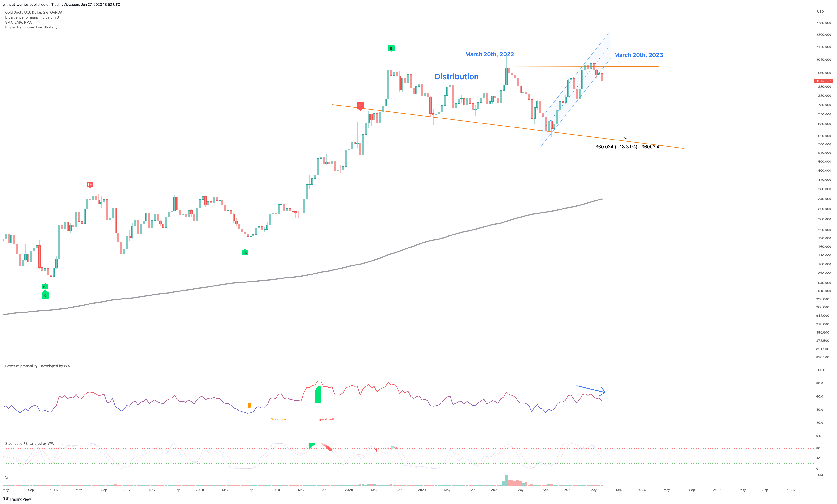Click the green 8 marker at the 2015 low

45,295
